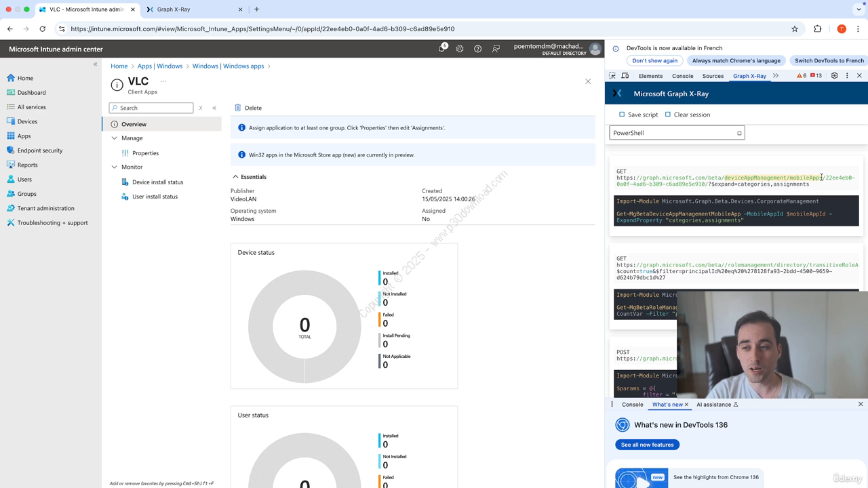The width and height of the screenshot is (868, 488).
Task: Click the account avatar in Intune header
Action: [595, 49]
